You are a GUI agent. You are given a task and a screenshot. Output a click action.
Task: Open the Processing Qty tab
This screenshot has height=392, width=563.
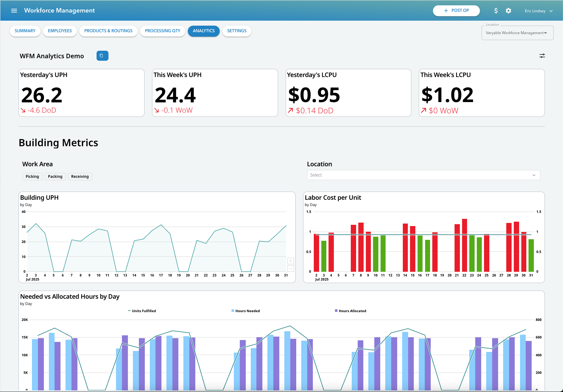point(162,31)
